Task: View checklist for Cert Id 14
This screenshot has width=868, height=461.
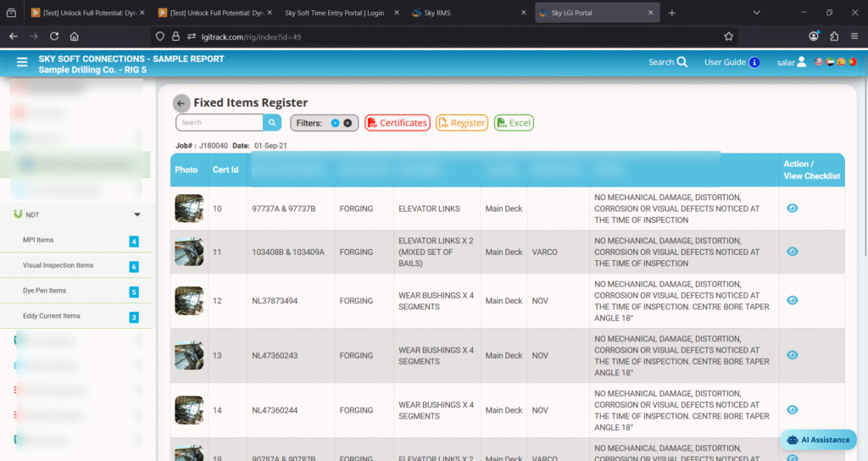Action: pyautogui.click(x=793, y=409)
